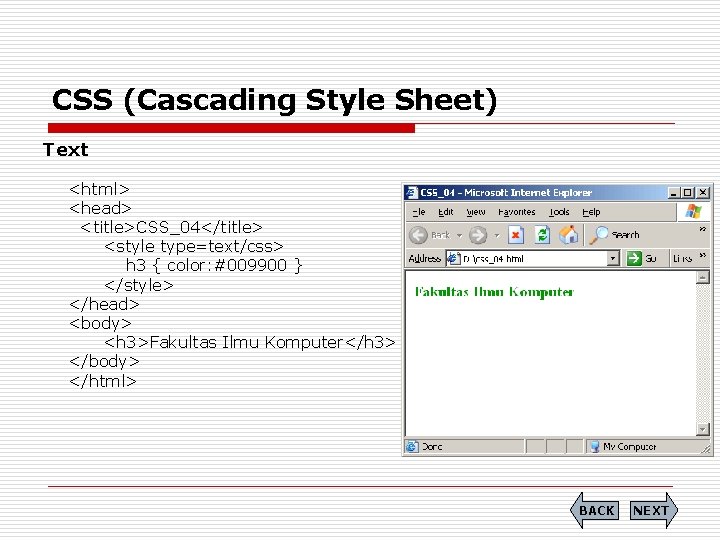Click the green Go arrow button
This screenshot has height=540, width=720.
click(x=634, y=259)
